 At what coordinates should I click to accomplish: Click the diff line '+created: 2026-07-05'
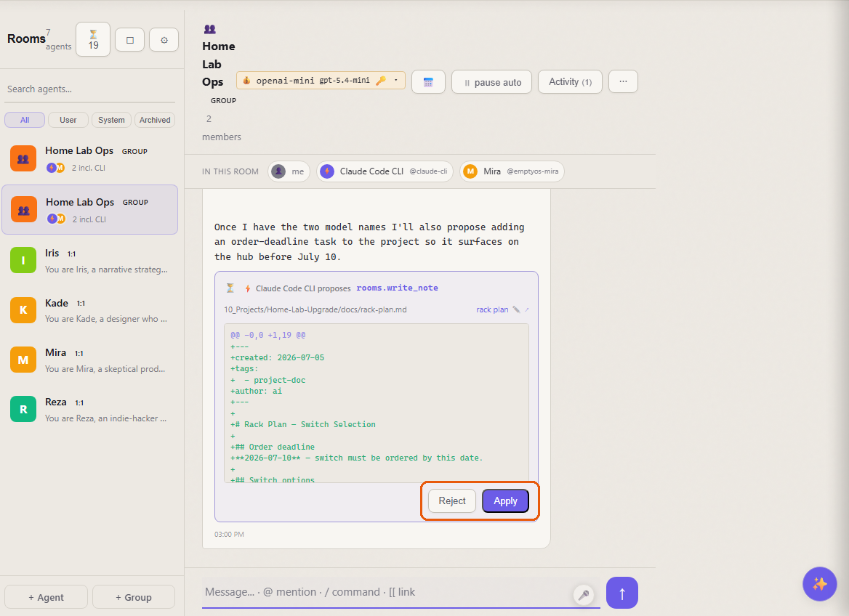[x=277, y=358]
